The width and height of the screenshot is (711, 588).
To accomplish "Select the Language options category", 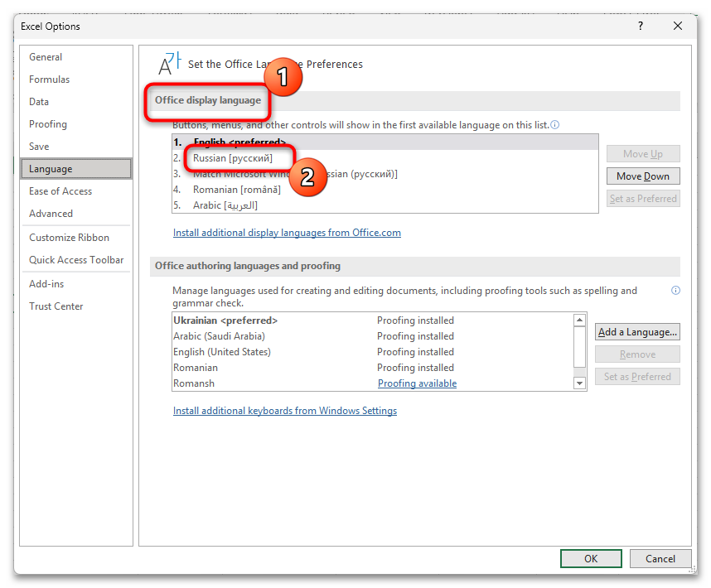I will [76, 169].
